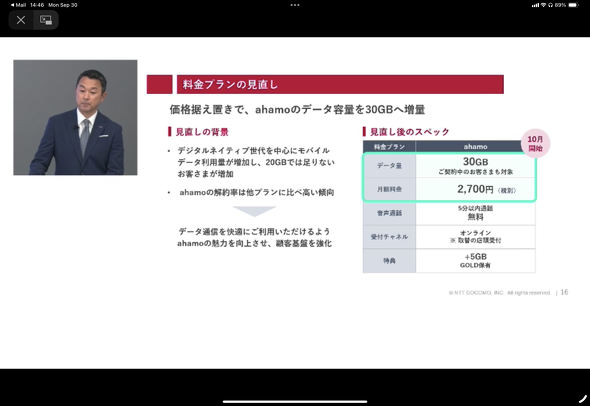
Task: Close the presentation viewer with X button
Action: [x=21, y=20]
